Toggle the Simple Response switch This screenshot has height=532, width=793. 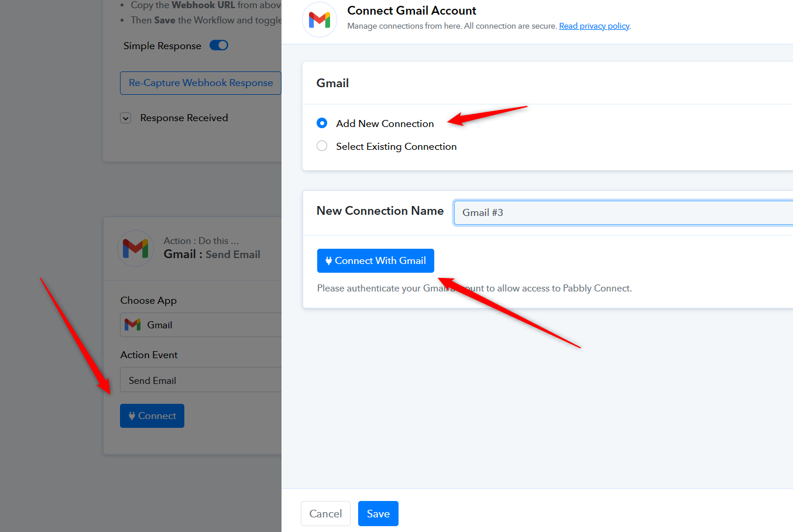(219, 45)
